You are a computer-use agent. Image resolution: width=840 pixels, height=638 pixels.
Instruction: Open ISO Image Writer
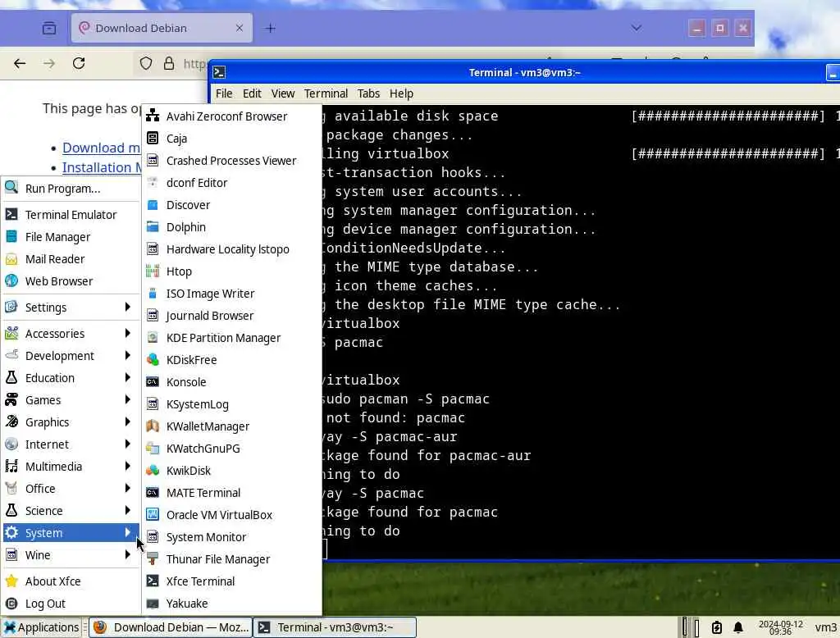point(231,294)
